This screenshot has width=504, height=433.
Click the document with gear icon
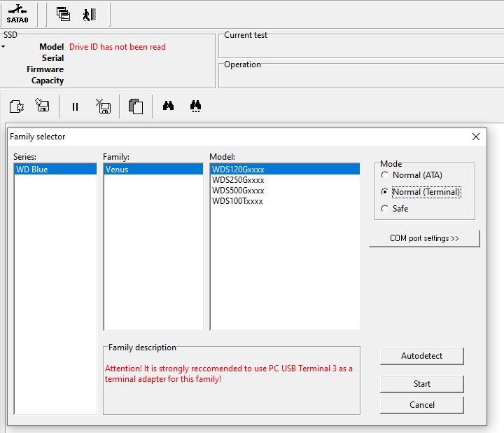point(16,106)
